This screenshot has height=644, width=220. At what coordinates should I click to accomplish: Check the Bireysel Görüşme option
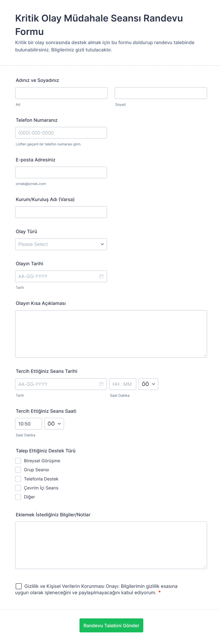18,461
